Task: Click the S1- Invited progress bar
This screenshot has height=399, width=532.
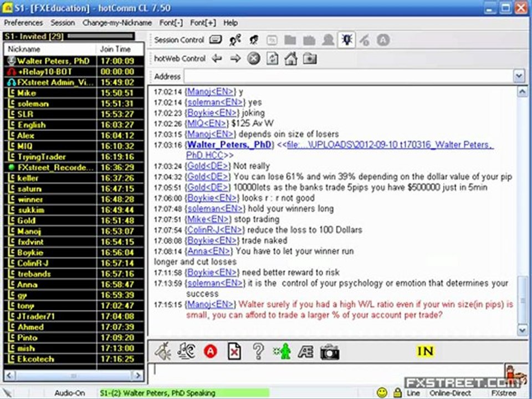Action: pos(100,35)
